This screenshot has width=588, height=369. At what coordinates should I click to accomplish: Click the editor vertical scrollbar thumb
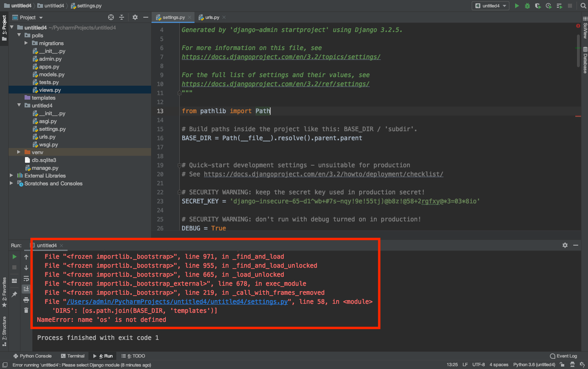579,50
